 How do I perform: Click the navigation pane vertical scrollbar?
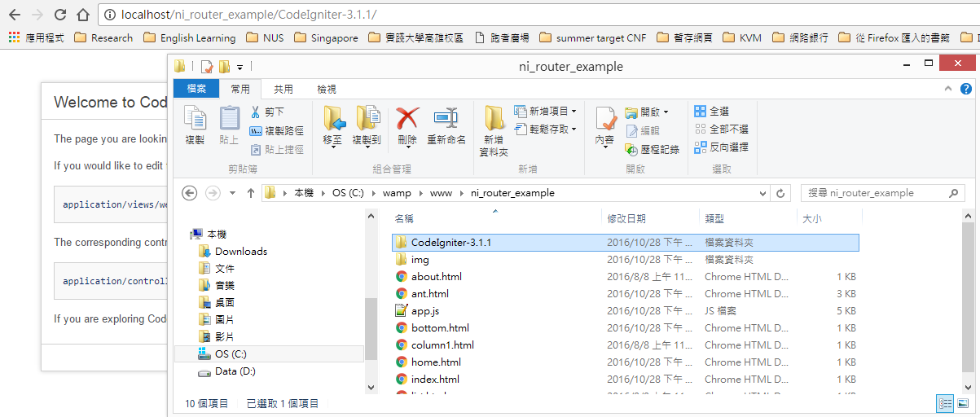coord(371,326)
